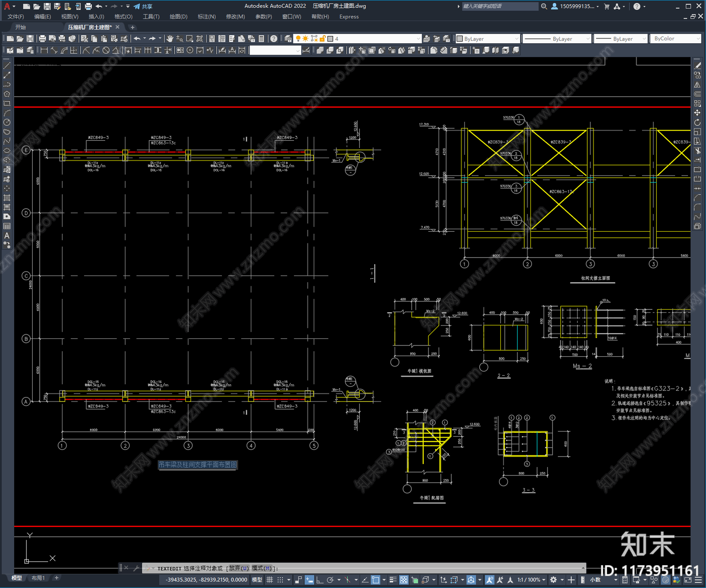Click the TEXTEDIT command line input
The width and height of the screenshot is (706, 588).
364,568
